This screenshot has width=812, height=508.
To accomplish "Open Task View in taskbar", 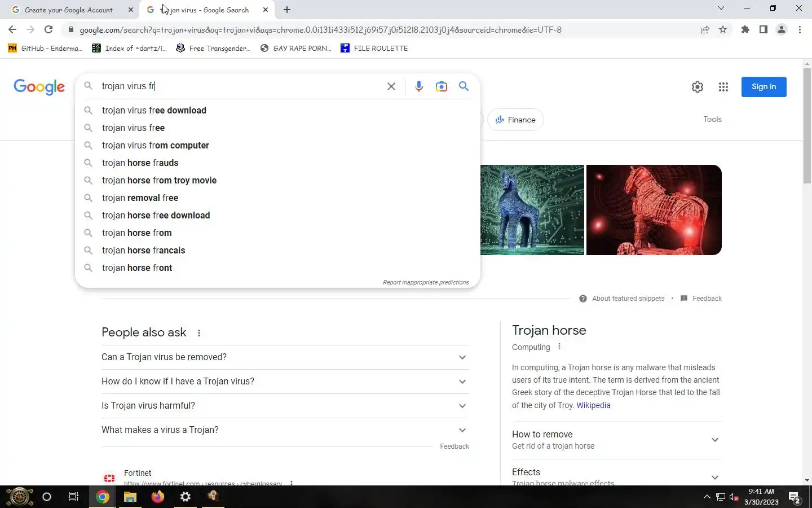I will [x=73, y=497].
